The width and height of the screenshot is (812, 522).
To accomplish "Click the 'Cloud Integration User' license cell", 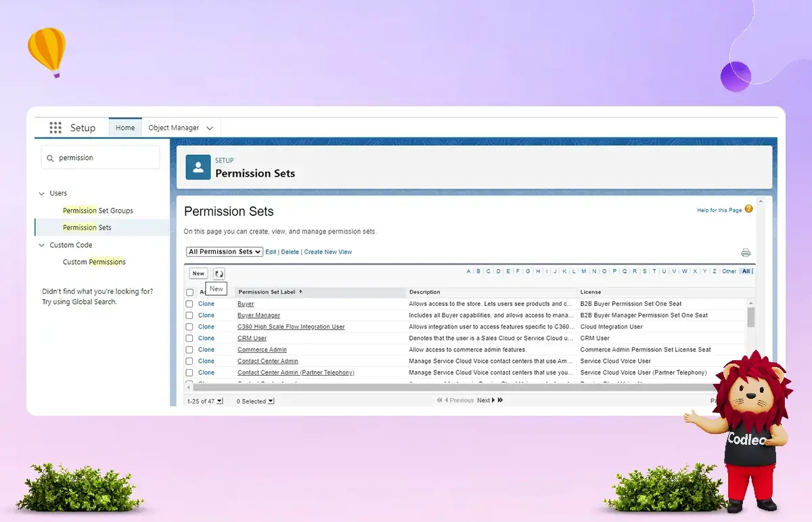I will [612, 327].
